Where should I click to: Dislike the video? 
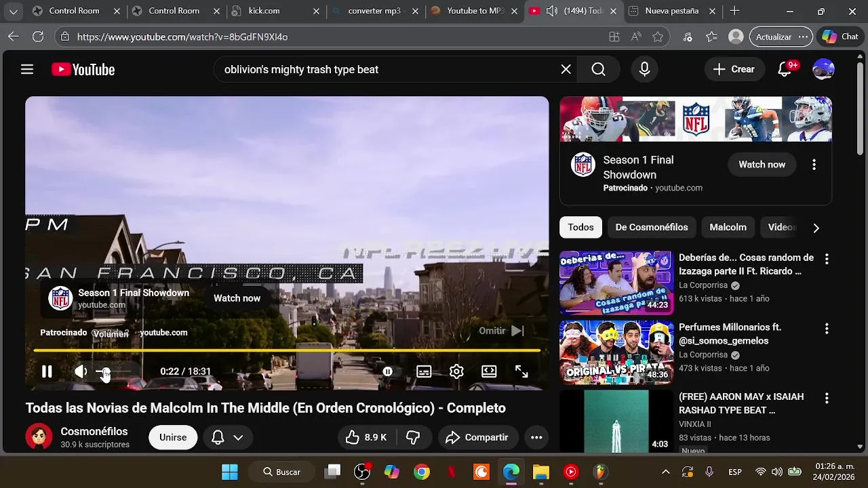click(413, 438)
